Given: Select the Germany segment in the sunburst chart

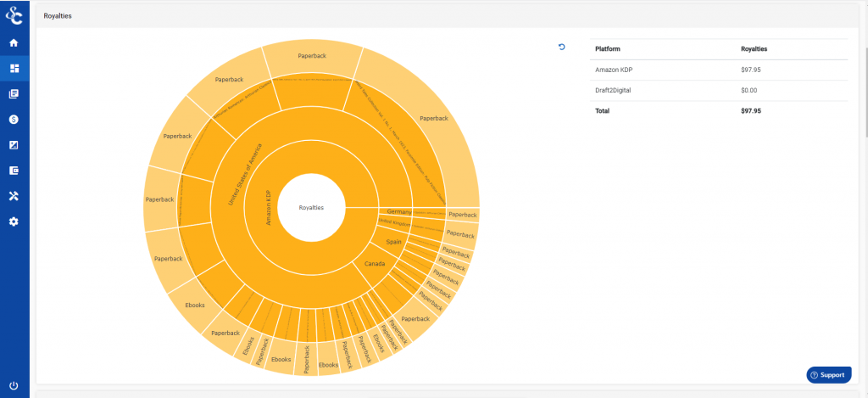Looking at the screenshot, I should point(398,211).
